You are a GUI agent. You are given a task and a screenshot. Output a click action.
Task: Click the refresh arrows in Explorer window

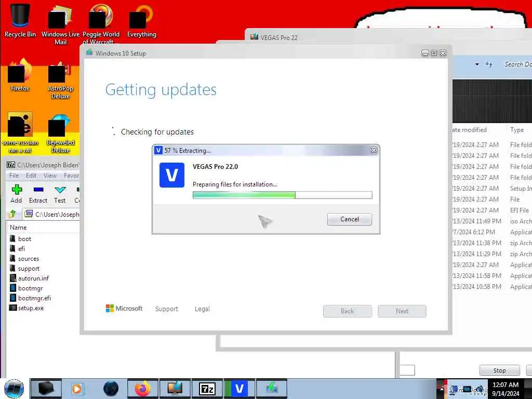(x=489, y=64)
